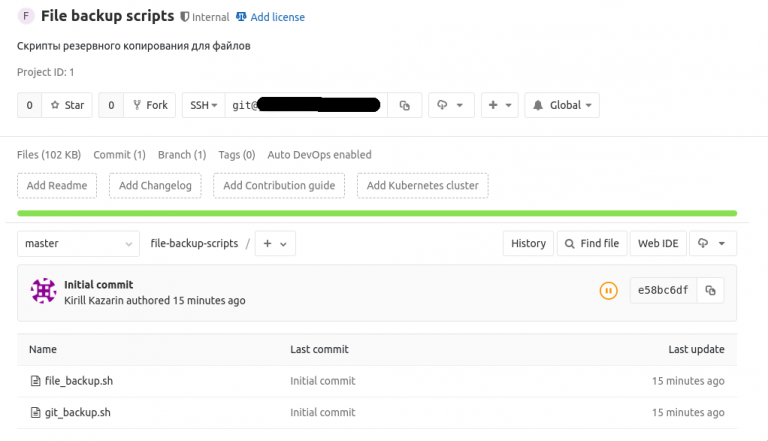Click Kirill Kazarin's commit avatar
The height and width of the screenshot is (441, 768).
pyautogui.click(x=43, y=291)
